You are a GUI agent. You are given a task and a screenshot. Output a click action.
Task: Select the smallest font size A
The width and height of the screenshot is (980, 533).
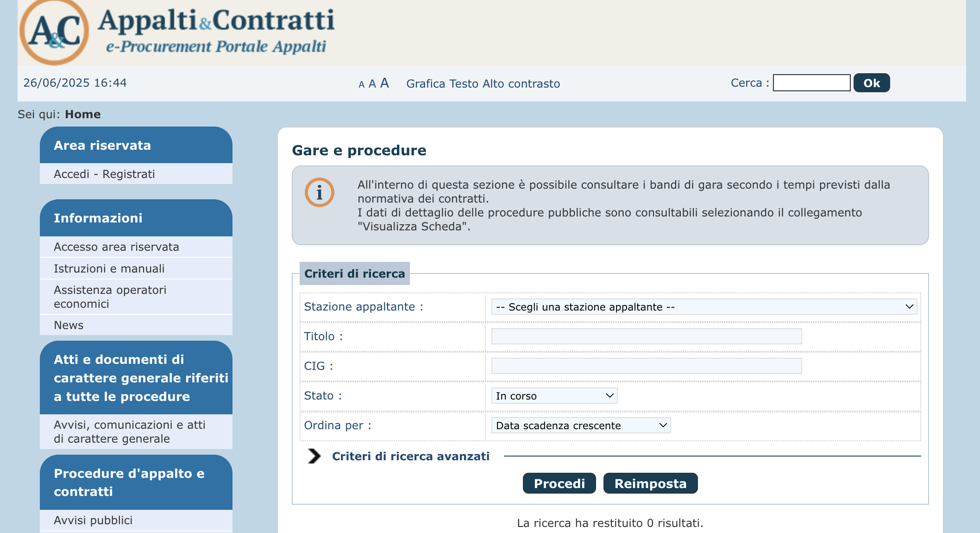[x=362, y=84]
